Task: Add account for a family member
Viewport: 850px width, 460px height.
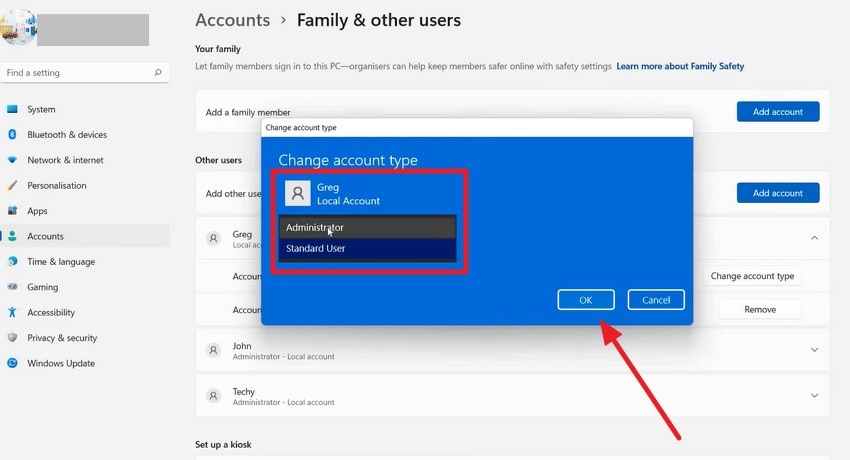Action: [x=778, y=112]
